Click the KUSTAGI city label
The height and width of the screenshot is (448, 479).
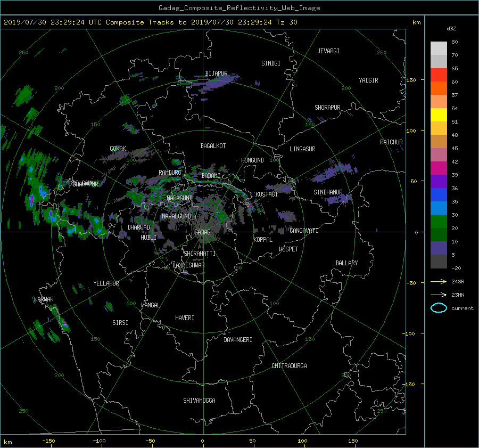(x=267, y=194)
